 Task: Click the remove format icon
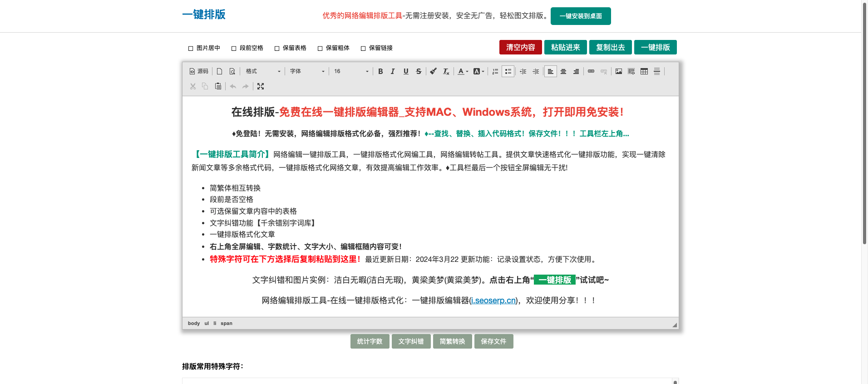[x=446, y=71]
